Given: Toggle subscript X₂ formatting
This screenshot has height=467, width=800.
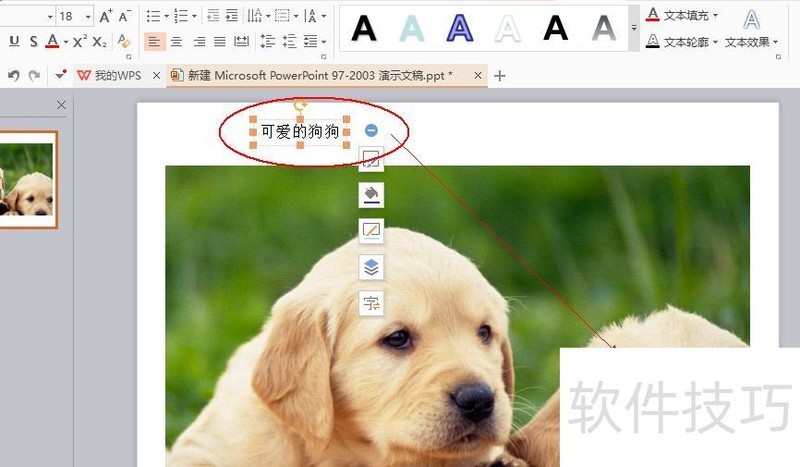Looking at the screenshot, I should click(99, 42).
